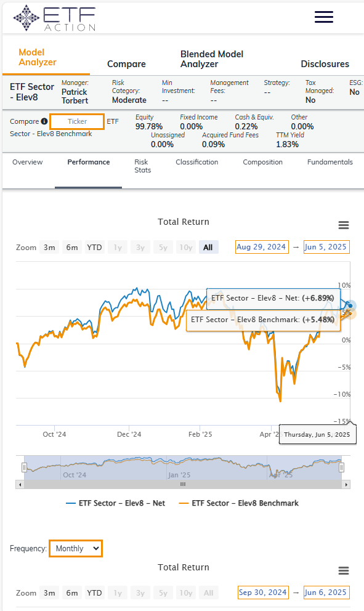Open the first Total Return chart context menu
The image size is (364, 611).
click(343, 225)
